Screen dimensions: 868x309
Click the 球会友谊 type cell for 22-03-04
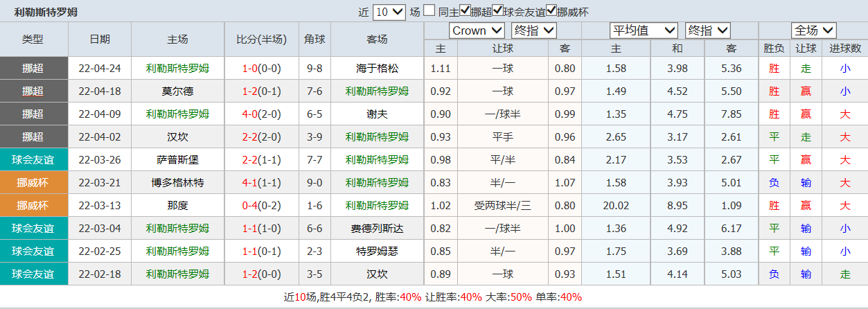click(34, 228)
